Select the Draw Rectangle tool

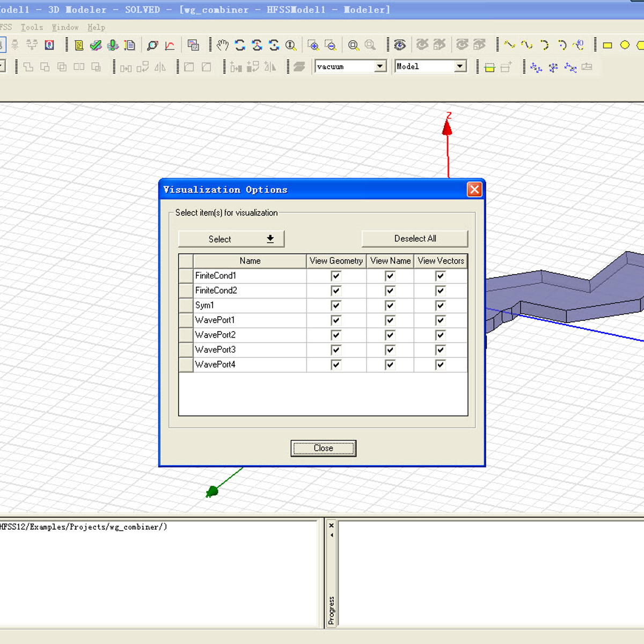(608, 45)
